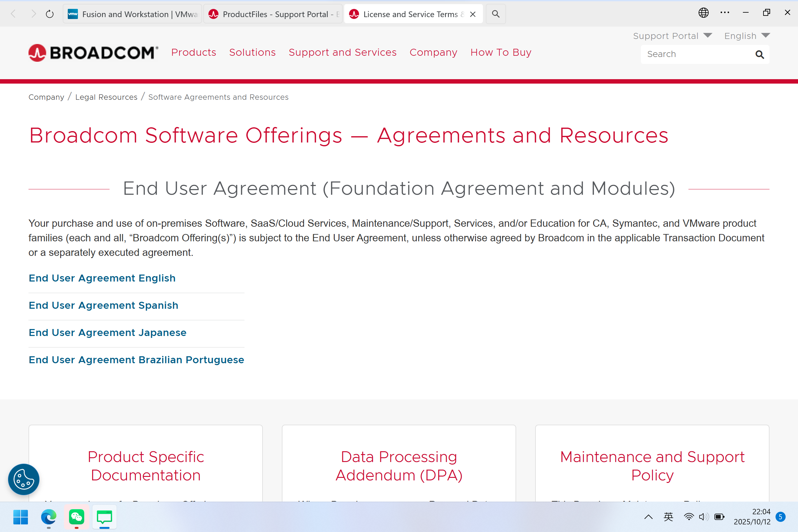Close the License and Service Terms tab
Image resolution: width=798 pixels, height=532 pixels.
tap(472, 14)
